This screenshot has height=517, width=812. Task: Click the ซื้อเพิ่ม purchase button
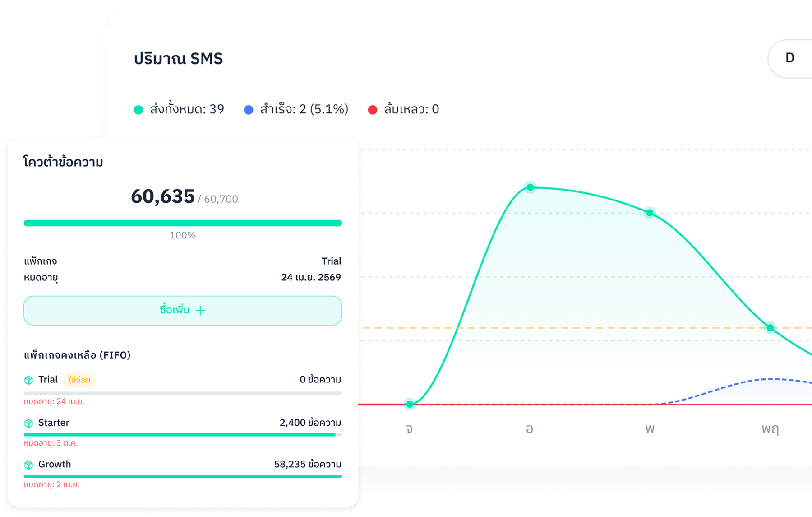(182, 310)
